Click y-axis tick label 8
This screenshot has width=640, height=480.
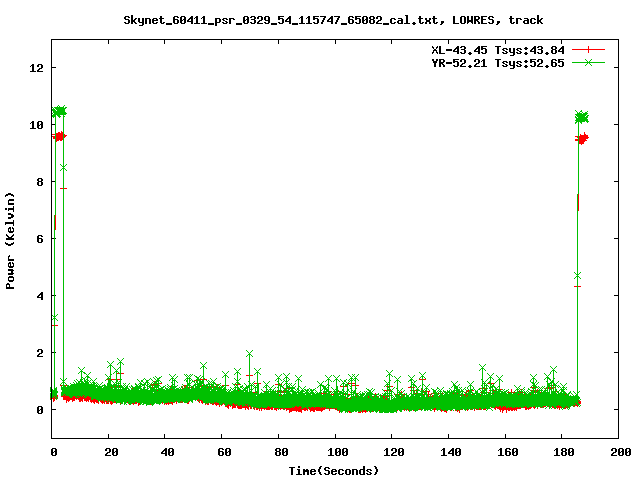click(x=40, y=182)
